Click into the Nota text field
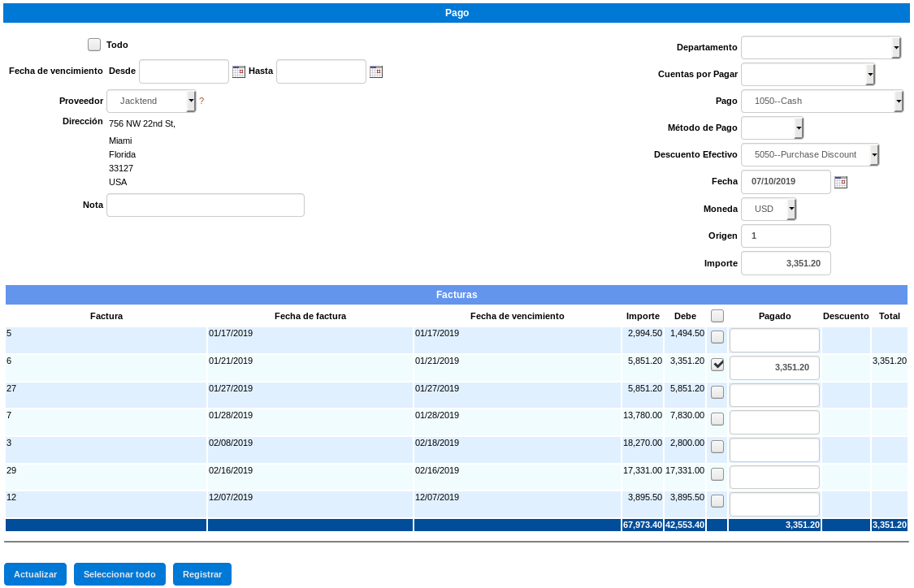 coord(206,205)
